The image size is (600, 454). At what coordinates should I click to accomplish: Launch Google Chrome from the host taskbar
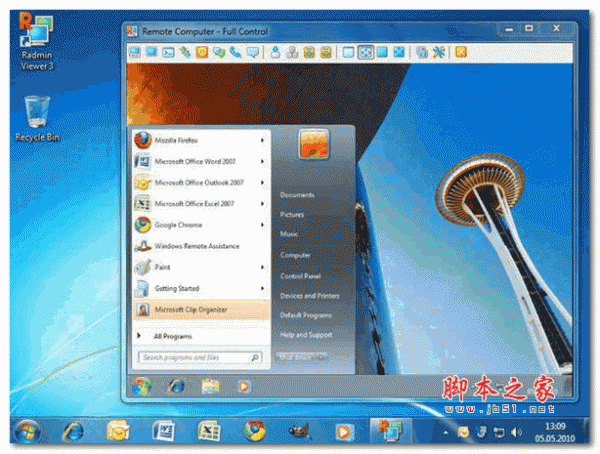coord(253,432)
